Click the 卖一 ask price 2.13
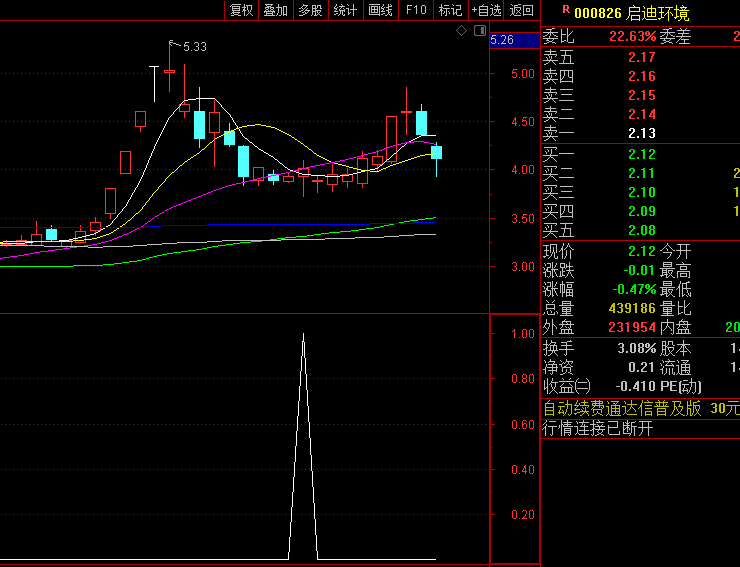The height and width of the screenshot is (567, 740). click(x=641, y=133)
